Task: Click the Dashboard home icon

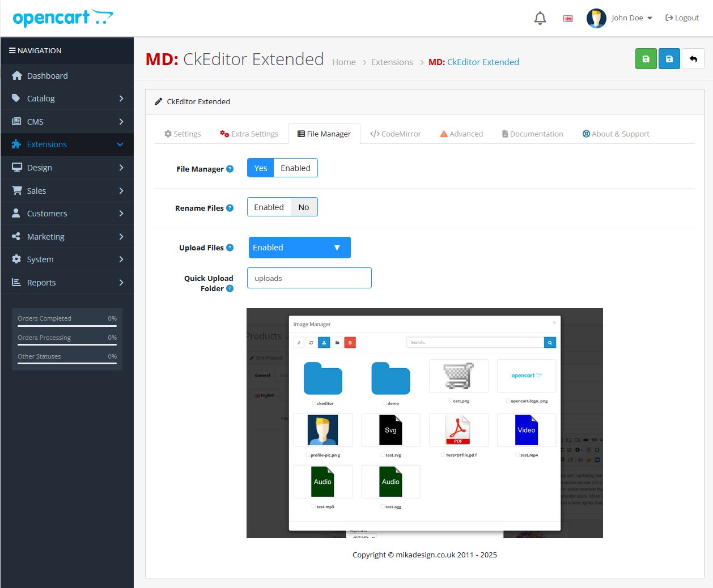Action: click(16, 75)
